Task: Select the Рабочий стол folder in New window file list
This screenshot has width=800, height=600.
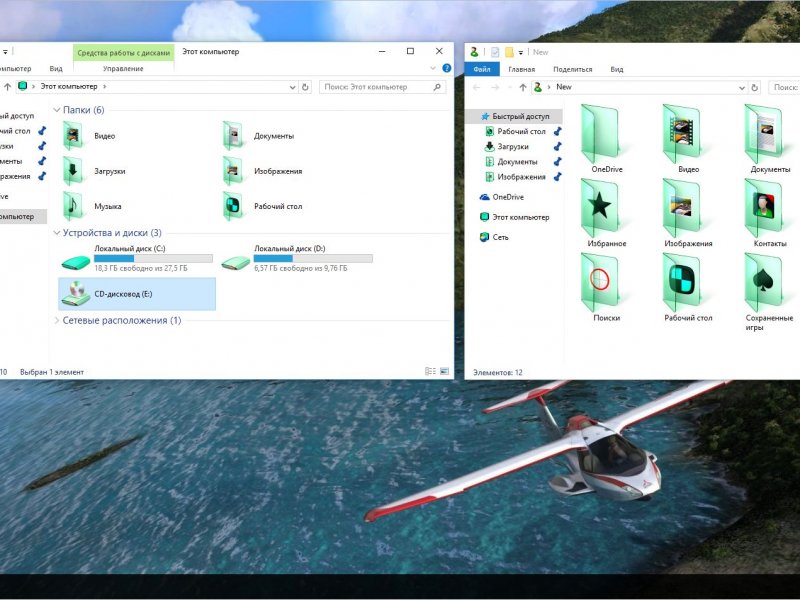Action: pos(688,288)
